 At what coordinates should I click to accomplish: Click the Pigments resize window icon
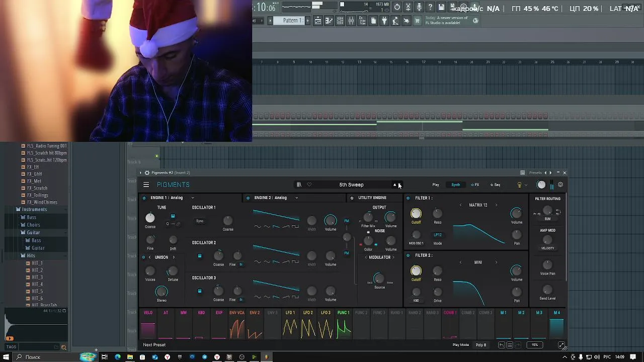(x=561, y=345)
